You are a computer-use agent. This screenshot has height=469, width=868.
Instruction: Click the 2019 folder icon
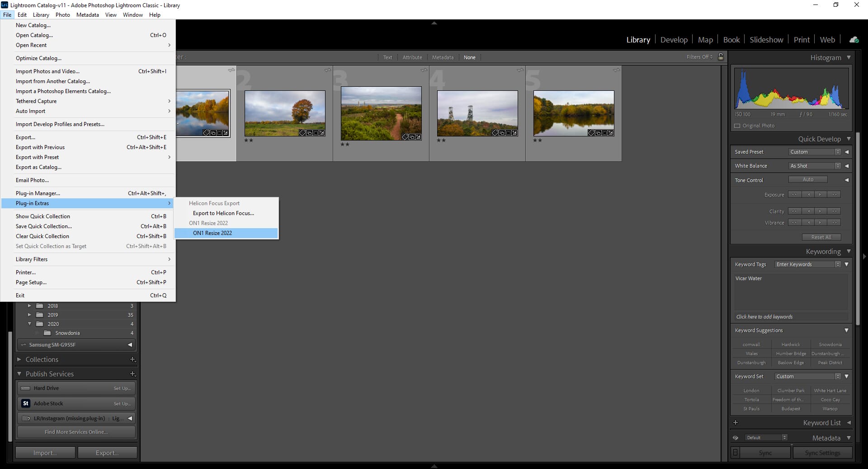(40, 315)
